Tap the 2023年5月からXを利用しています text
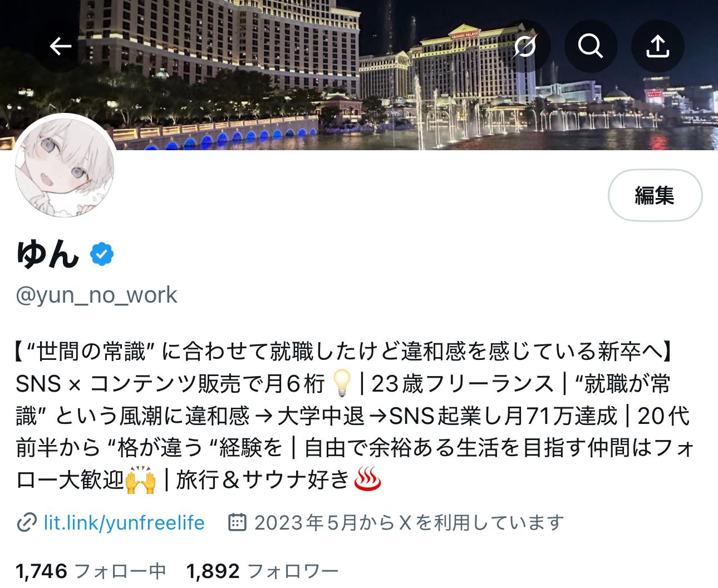Viewport: 718px width, 588px height. tap(409, 523)
